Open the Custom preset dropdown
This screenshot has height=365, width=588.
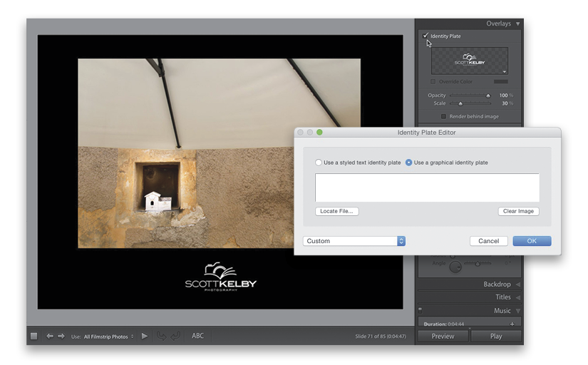pos(354,241)
